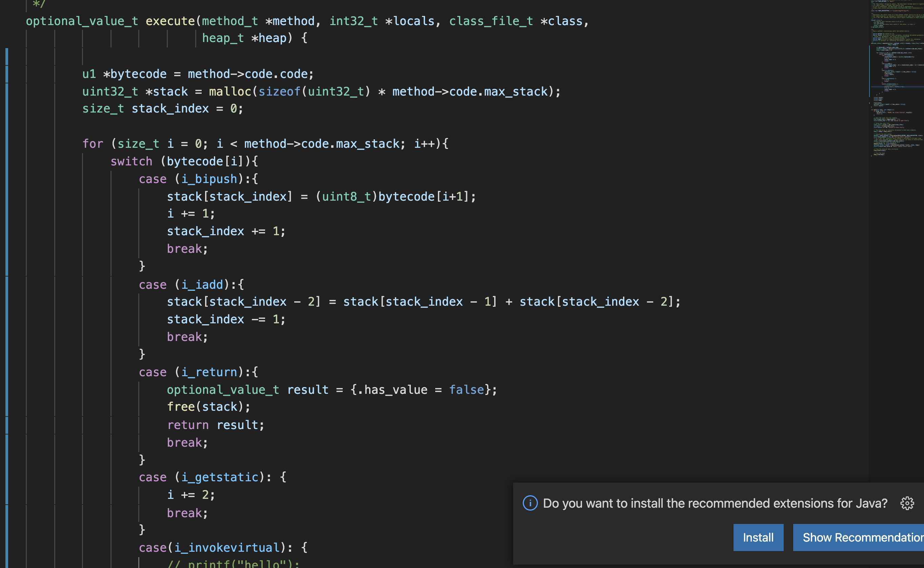Click Install in the Java extensions prompt

(x=758, y=537)
